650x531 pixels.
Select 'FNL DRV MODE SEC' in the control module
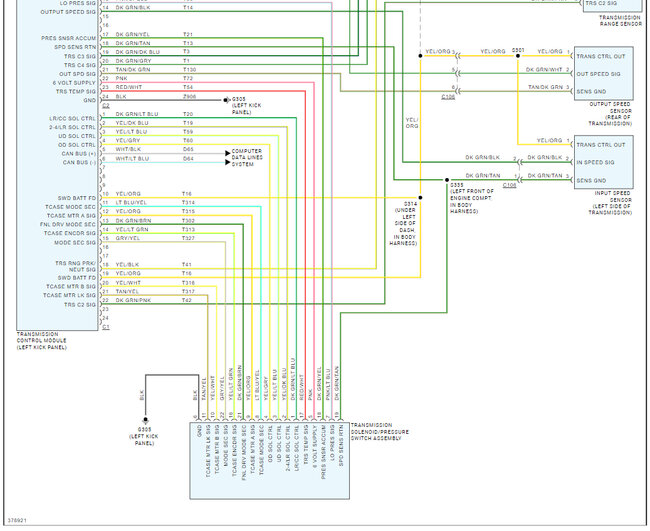[x=68, y=224]
